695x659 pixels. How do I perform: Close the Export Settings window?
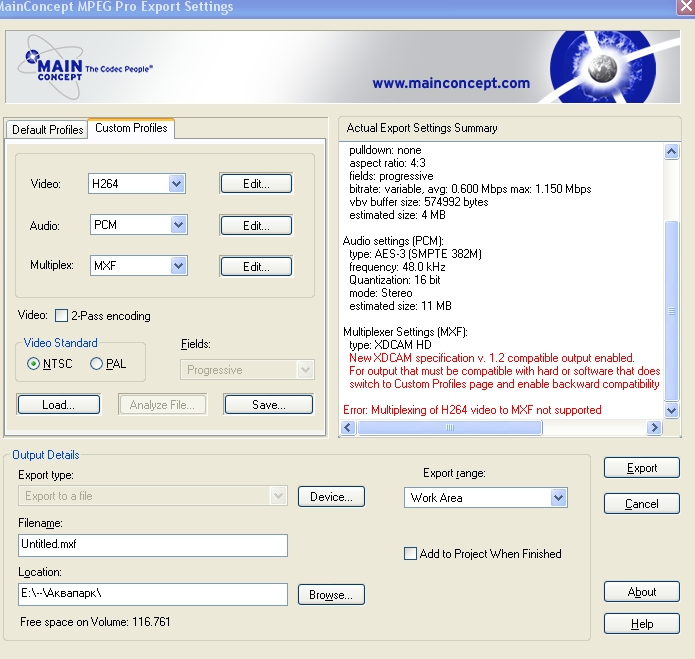click(685, 7)
